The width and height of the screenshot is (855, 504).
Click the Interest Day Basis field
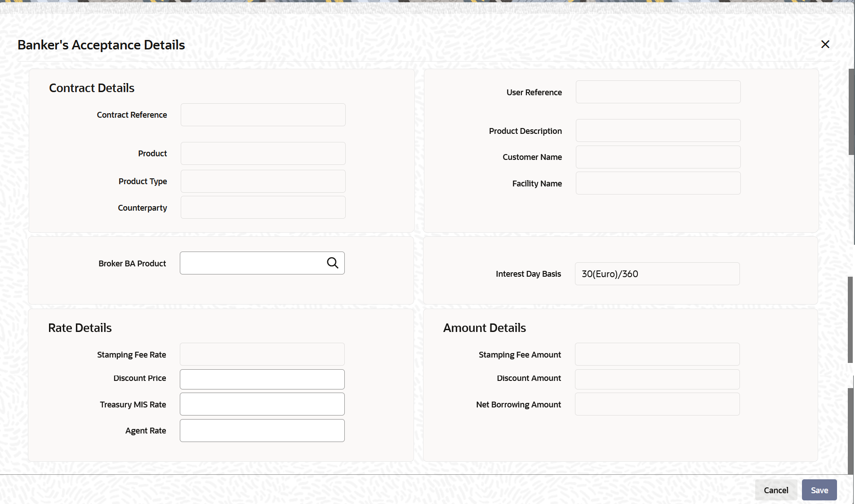(657, 274)
